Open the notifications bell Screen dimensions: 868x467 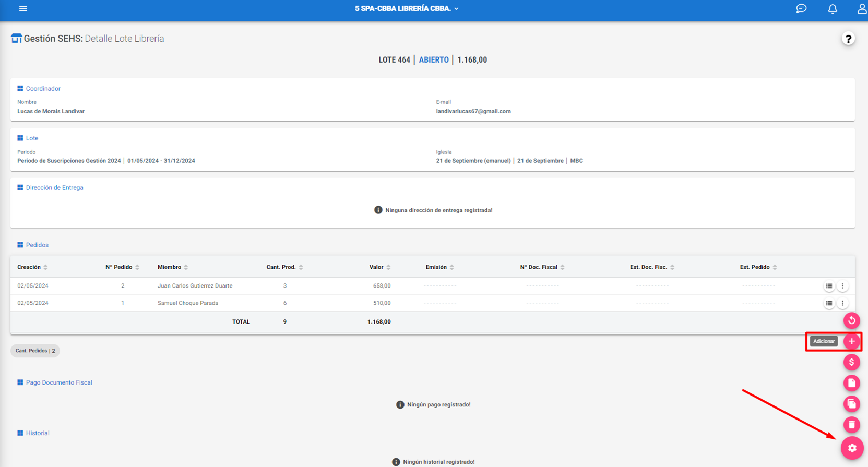[x=833, y=8]
